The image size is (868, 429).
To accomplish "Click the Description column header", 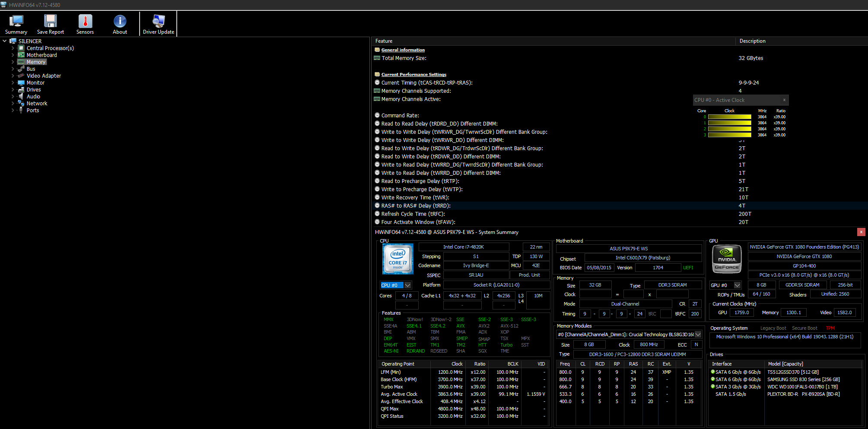I will coord(802,41).
